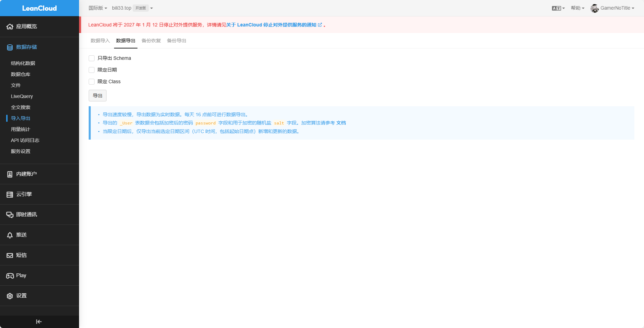Switch to the 备份恢复 tab

(151, 41)
